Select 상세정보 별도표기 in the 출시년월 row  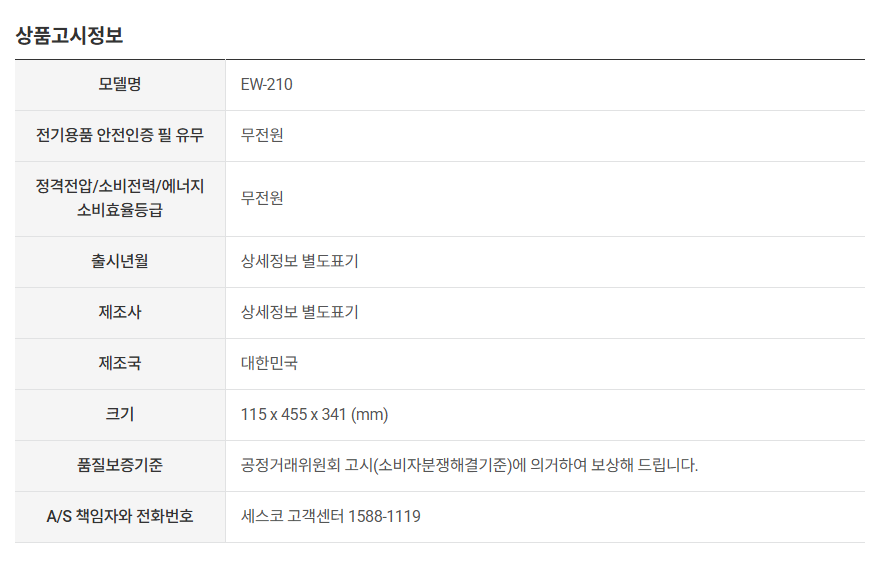(299, 261)
